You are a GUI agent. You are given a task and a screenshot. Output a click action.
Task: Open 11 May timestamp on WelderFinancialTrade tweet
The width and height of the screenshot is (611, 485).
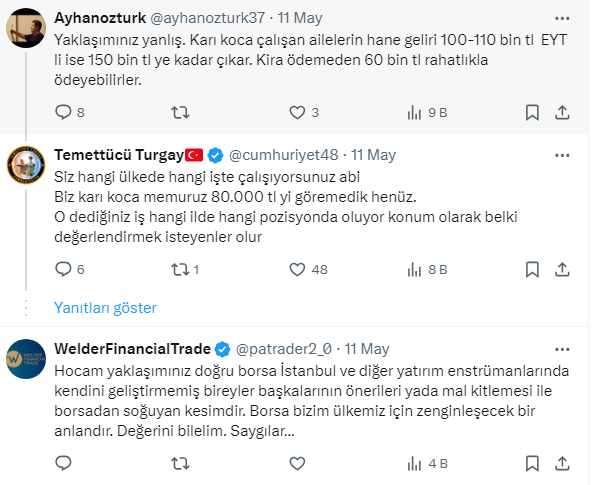[x=367, y=349]
